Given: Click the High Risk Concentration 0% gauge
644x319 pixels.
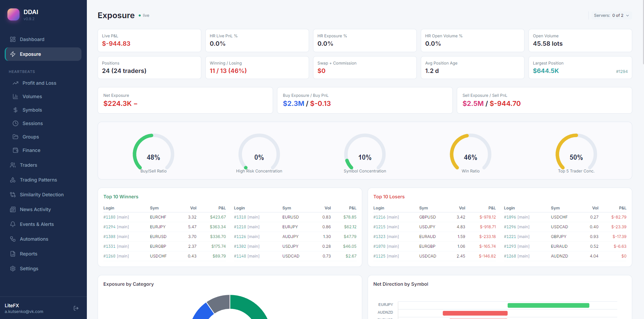Looking at the screenshot, I should coord(259,153).
